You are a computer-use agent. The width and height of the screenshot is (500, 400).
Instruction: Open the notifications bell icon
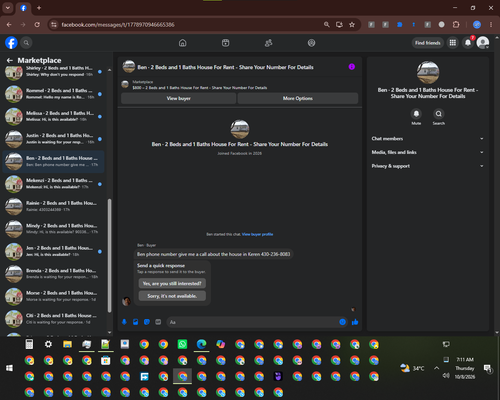pyautogui.click(x=468, y=43)
